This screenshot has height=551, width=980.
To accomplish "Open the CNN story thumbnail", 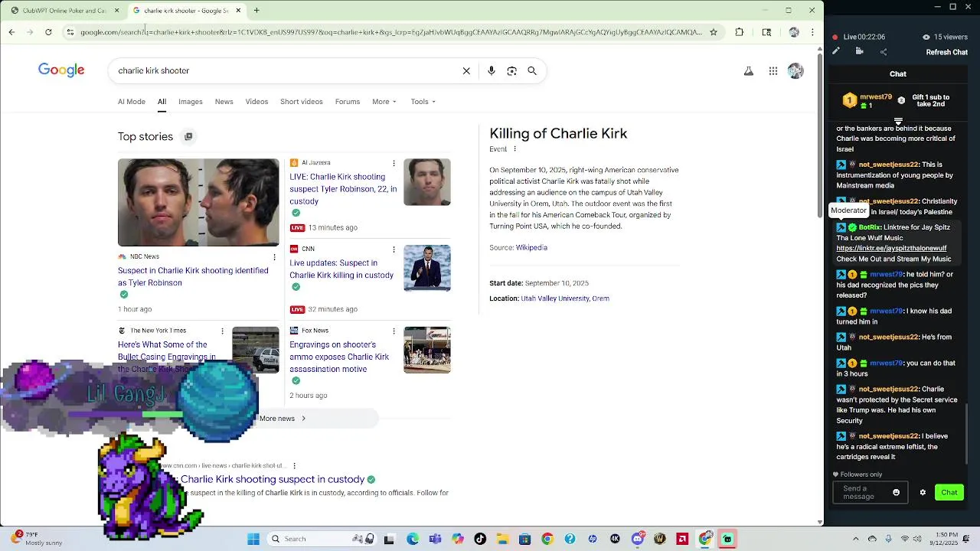I will pos(427,268).
